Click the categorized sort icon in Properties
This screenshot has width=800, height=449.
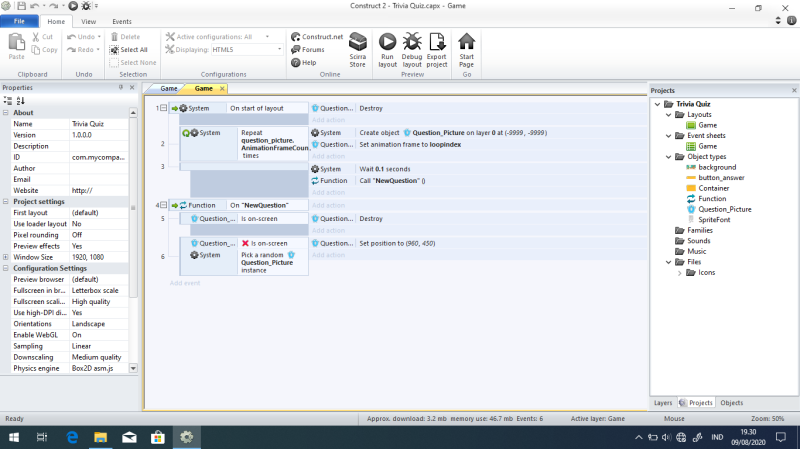click(8, 101)
